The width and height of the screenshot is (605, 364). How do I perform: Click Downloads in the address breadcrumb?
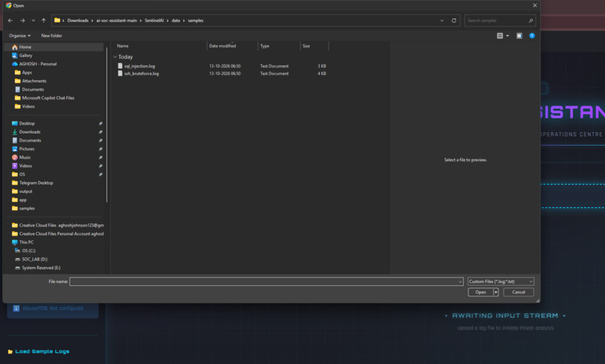pyautogui.click(x=78, y=20)
